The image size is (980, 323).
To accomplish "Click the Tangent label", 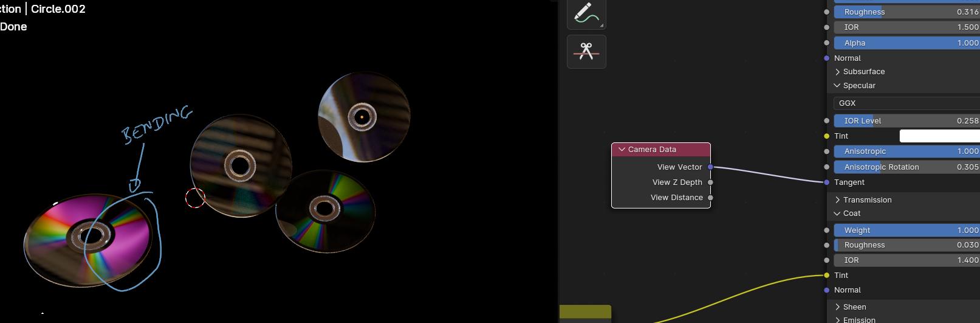I will [849, 182].
